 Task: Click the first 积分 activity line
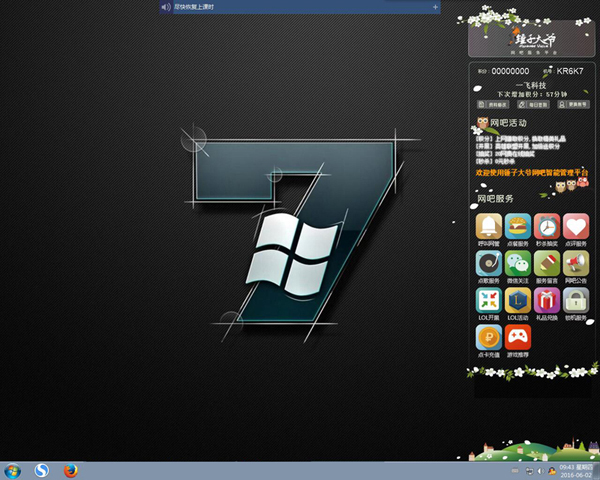click(x=520, y=139)
